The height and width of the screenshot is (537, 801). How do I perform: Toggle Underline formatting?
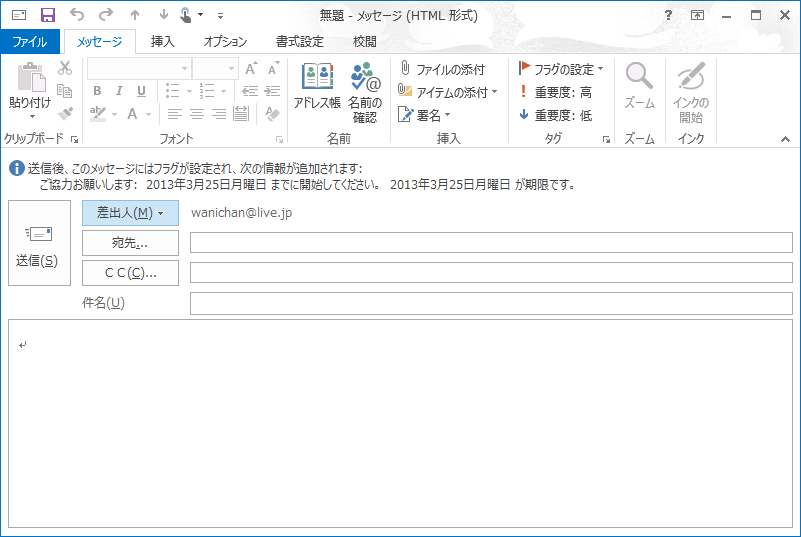tap(142, 91)
